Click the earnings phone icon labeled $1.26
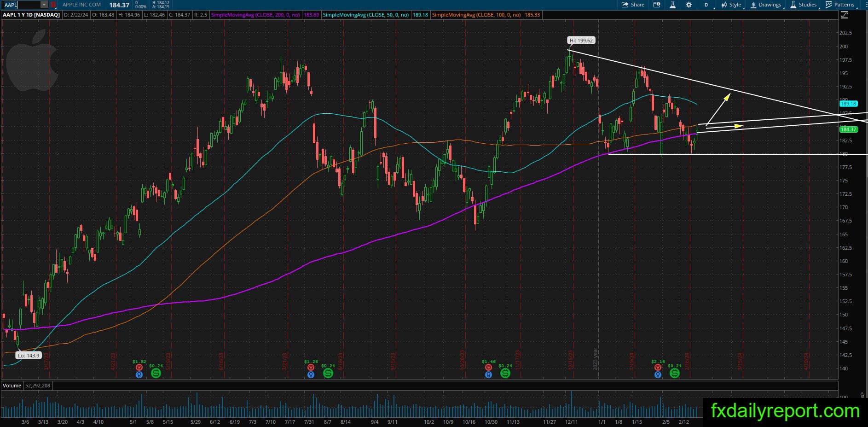The image size is (868, 427). coord(311,367)
